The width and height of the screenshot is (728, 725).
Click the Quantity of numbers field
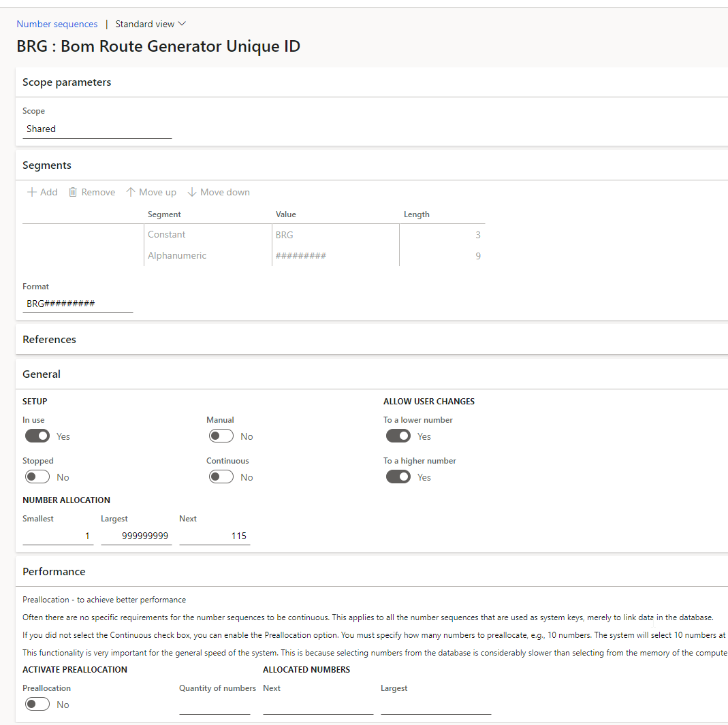(215, 705)
